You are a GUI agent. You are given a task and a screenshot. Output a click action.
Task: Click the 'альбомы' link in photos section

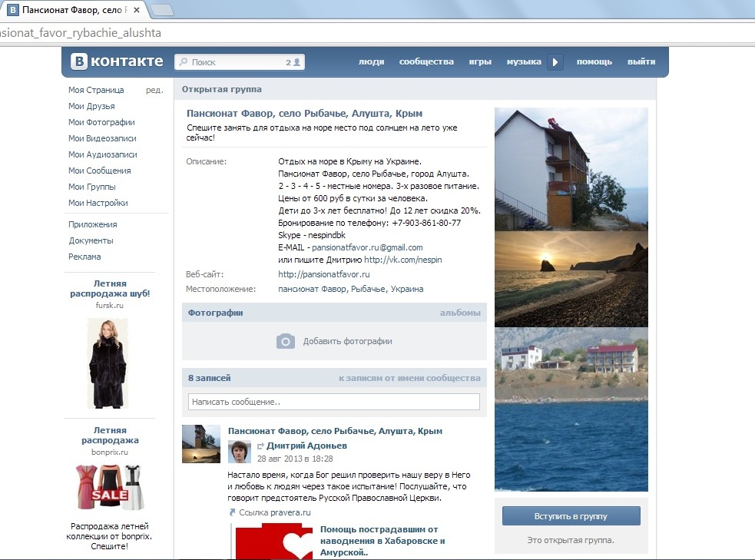[460, 313]
